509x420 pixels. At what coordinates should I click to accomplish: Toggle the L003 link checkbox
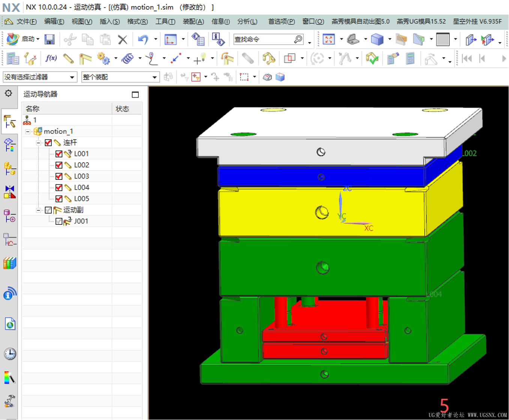59,176
